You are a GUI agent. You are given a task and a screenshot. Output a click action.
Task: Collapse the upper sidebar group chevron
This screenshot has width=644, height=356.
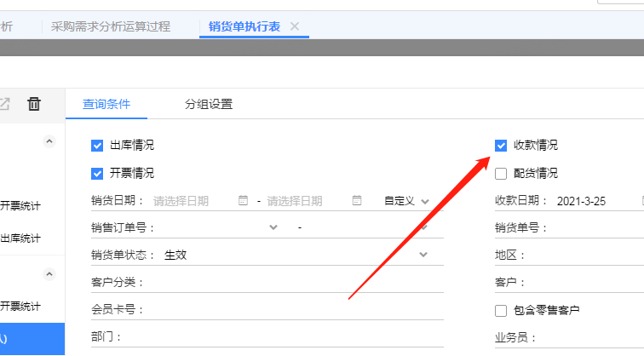tap(49, 141)
